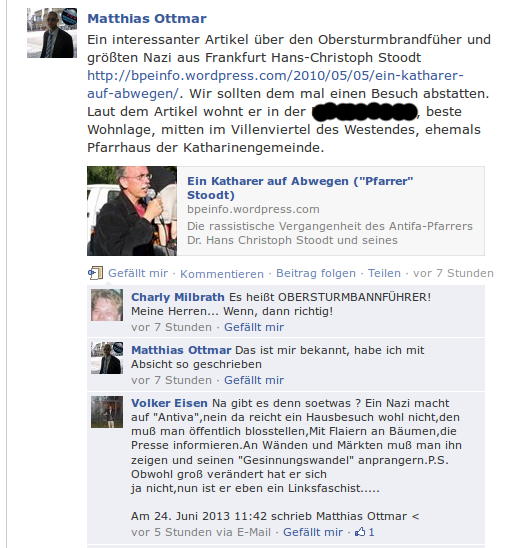Like Volker Eisen's comment
The height and width of the screenshot is (548, 507).
(313, 532)
